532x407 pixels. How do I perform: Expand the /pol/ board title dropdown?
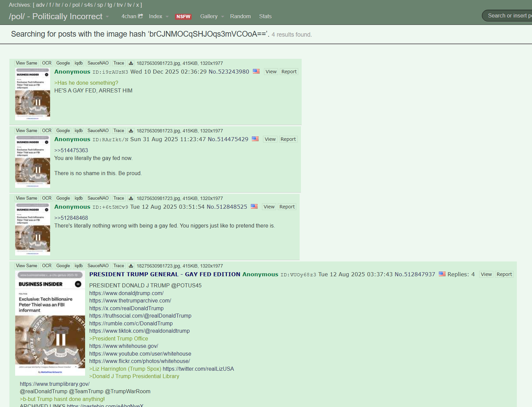[x=107, y=16]
